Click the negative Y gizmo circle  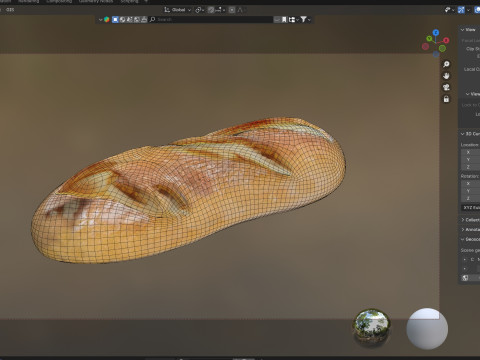(x=442, y=48)
